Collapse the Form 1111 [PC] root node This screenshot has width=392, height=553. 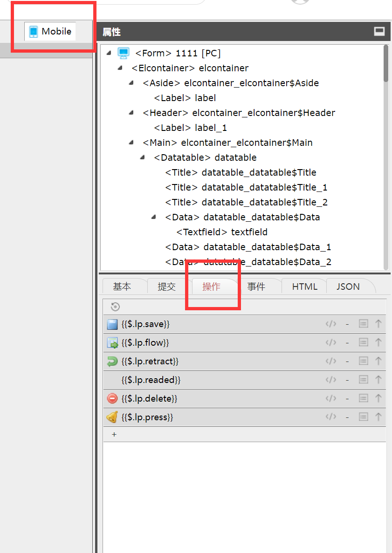pos(109,53)
